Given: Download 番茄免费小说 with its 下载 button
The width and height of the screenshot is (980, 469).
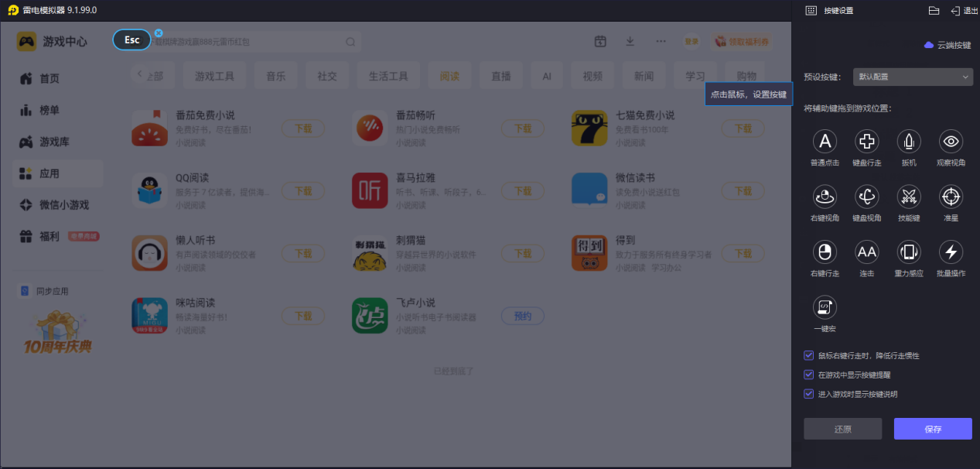Looking at the screenshot, I should [x=302, y=128].
